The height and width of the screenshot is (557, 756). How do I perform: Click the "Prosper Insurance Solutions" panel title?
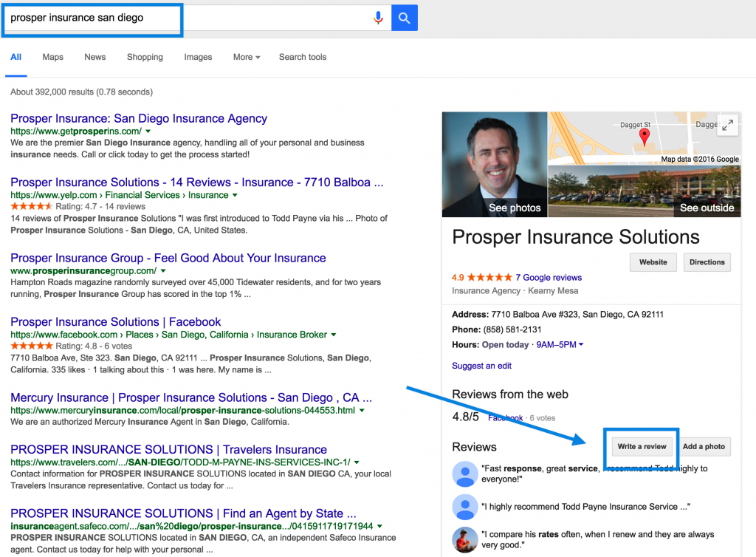tap(576, 237)
